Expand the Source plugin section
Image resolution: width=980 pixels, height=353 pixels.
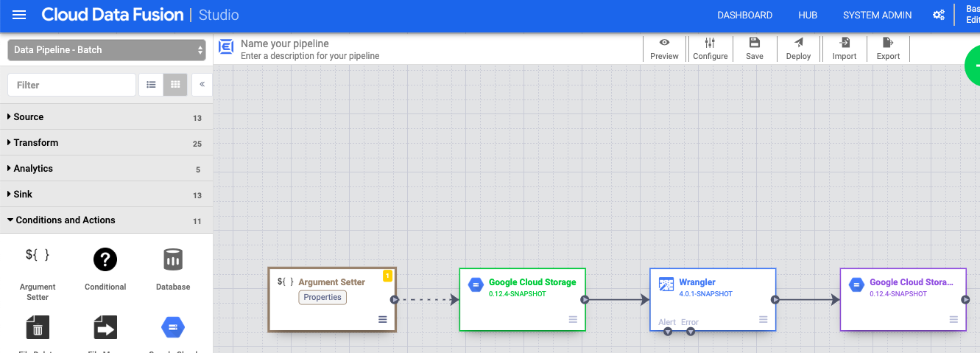[29, 117]
